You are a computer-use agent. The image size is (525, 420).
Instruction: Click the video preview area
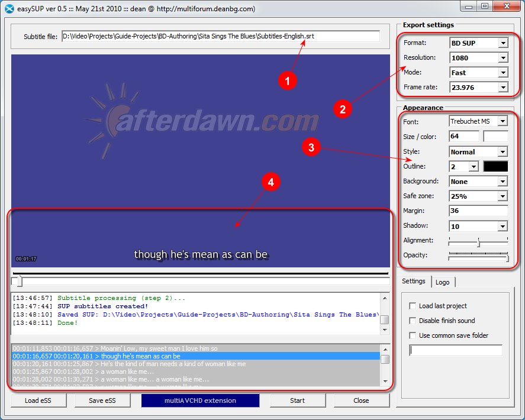(x=201, y=161)
